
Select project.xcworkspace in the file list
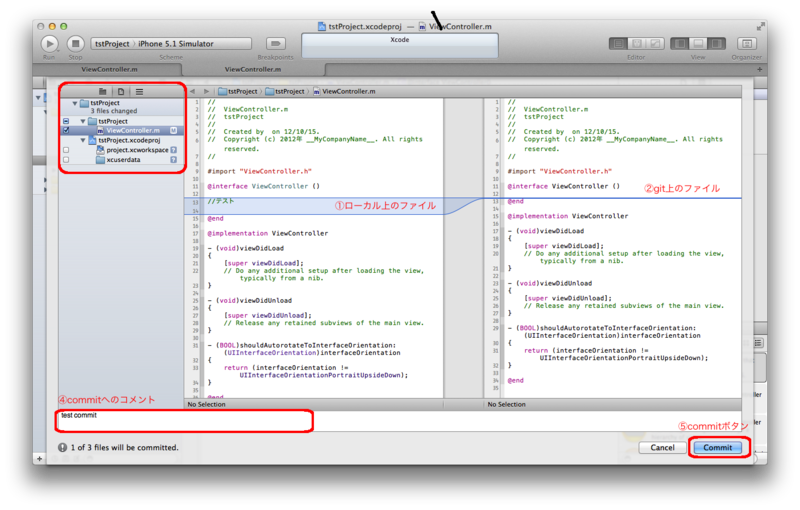pos(132,150)
